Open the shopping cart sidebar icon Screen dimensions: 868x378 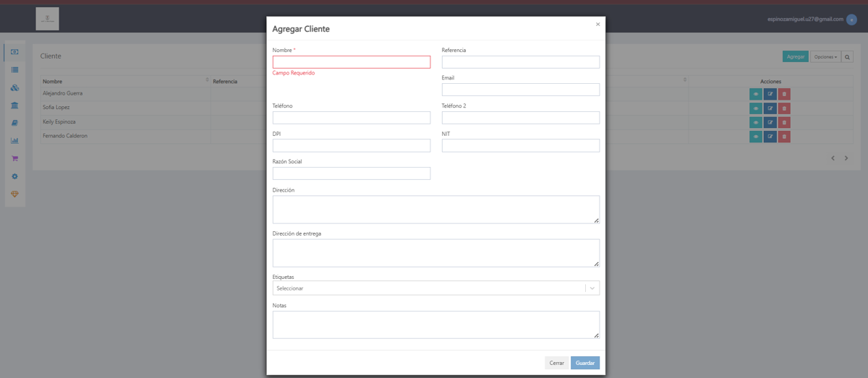14,158
